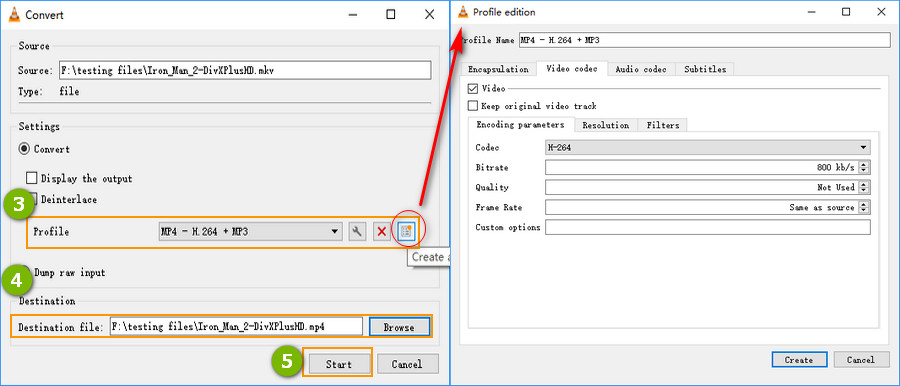
Task: Switch to Video codec tab
Action: tap(572, 68)
